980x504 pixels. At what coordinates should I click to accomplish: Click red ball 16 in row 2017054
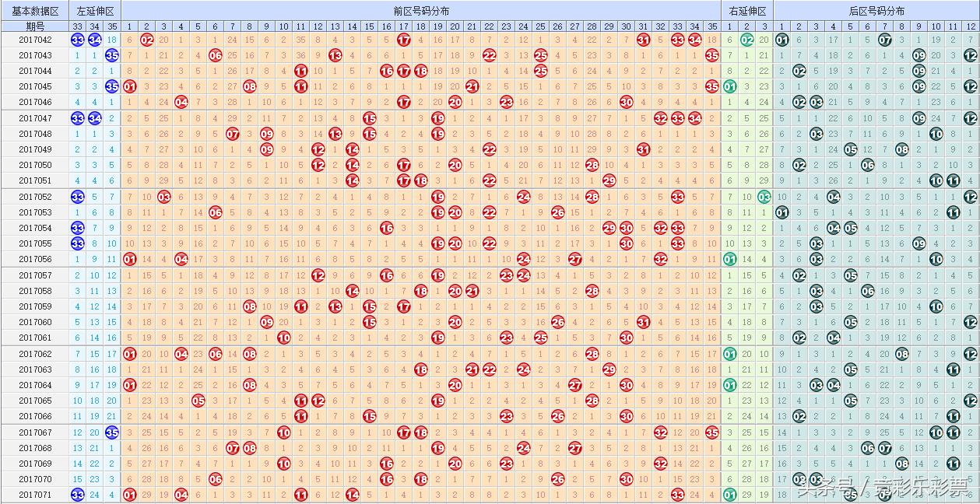[x=387, y=228]
